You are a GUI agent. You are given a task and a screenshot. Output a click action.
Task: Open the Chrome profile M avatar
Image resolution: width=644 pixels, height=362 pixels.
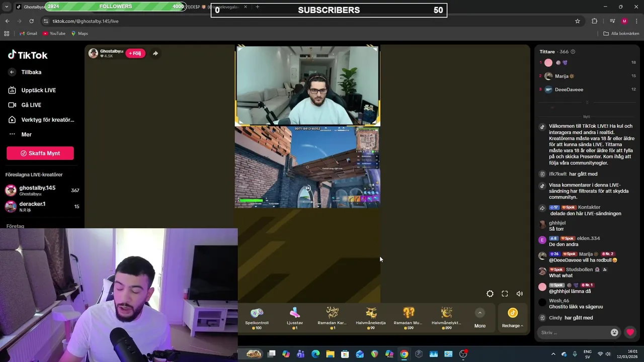click(624, 21)
